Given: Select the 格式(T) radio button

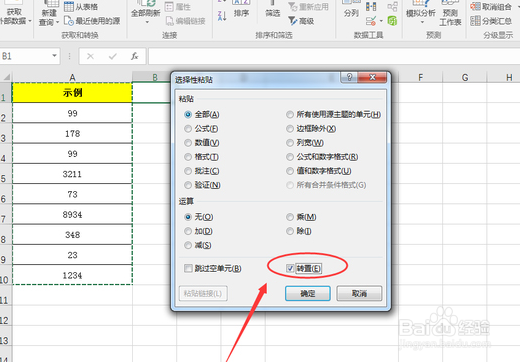Looking at the screenshot, I should point(202,157).
